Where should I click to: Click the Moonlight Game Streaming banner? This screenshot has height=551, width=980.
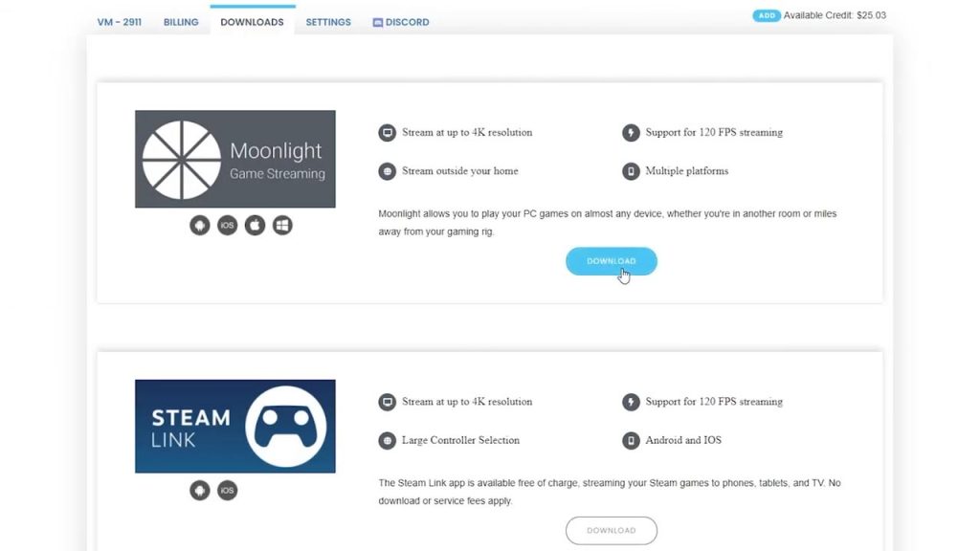pos(235,160)
